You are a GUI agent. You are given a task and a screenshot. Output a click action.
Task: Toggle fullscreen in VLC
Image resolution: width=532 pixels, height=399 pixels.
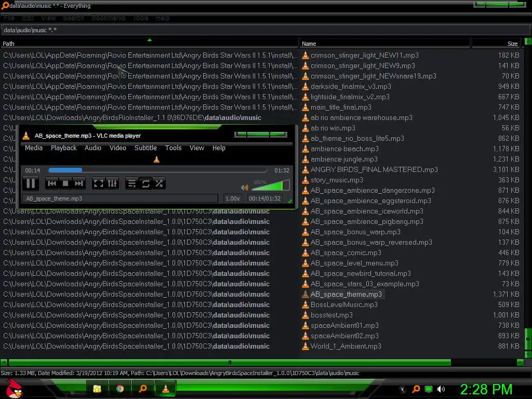click(x=98, y=183)
